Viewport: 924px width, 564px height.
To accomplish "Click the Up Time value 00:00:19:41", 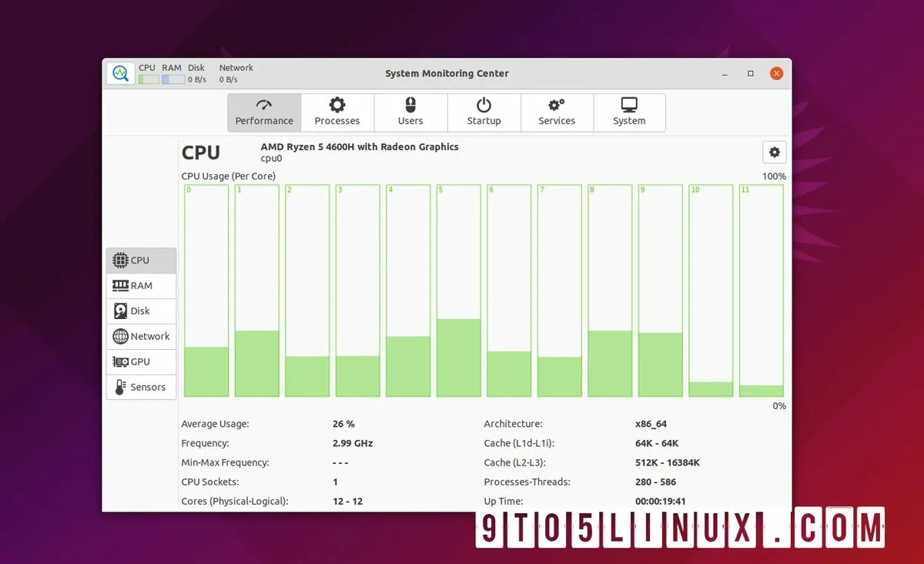I will click(660, 501).
